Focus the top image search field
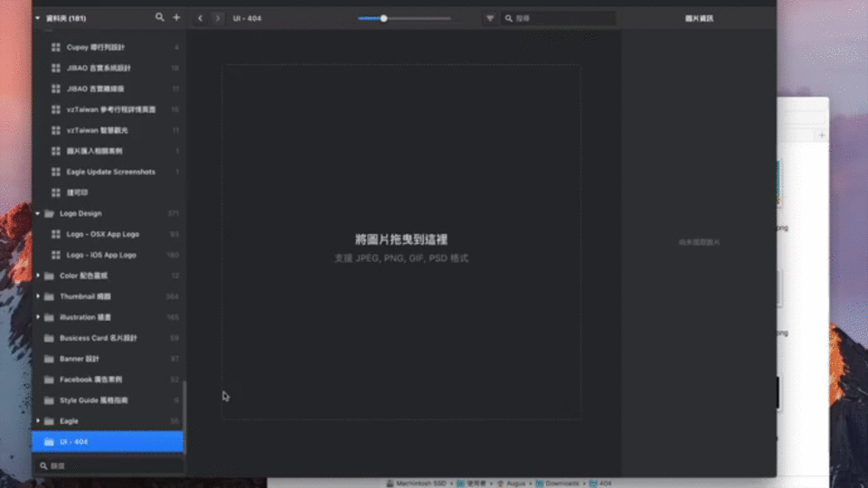 coord(558,18)
